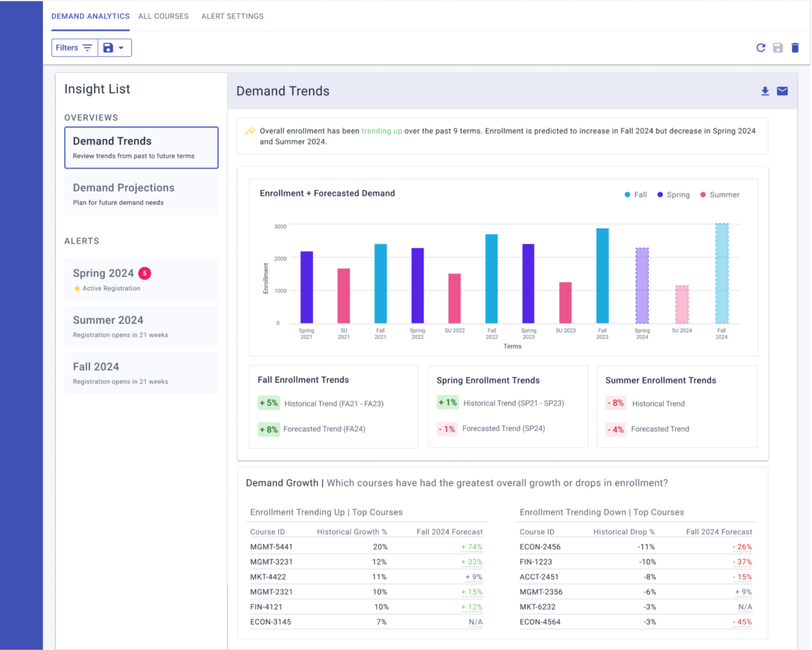Click the Spring 2022 bar

pyautogui.click(x=417, y=285)
